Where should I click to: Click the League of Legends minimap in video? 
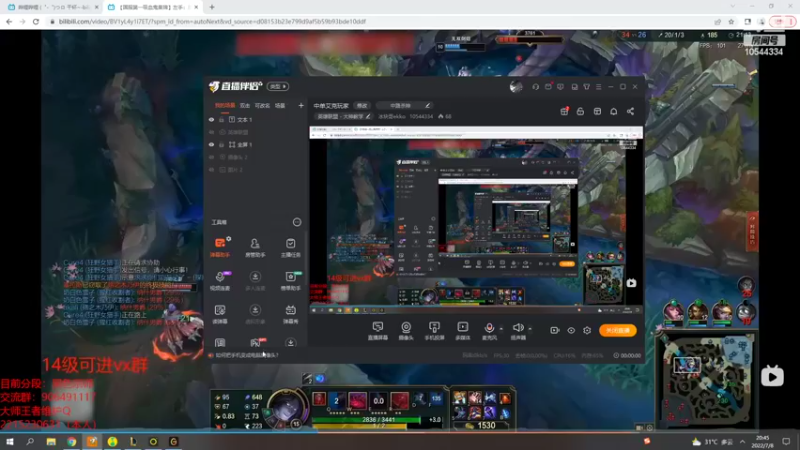tap(706, 382)
